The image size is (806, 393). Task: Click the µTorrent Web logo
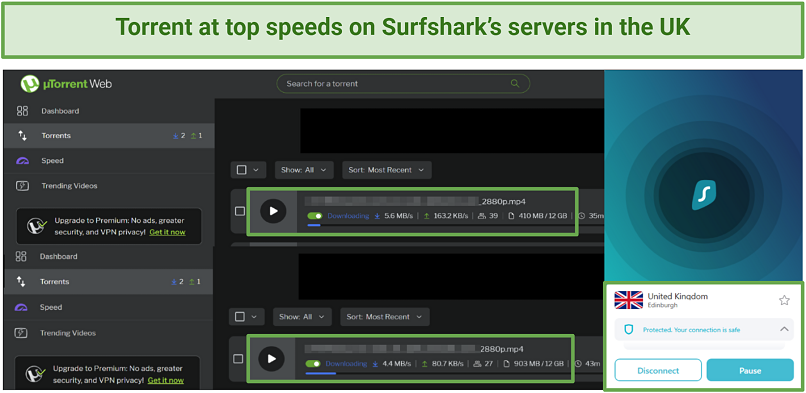(x=66, y=84)
